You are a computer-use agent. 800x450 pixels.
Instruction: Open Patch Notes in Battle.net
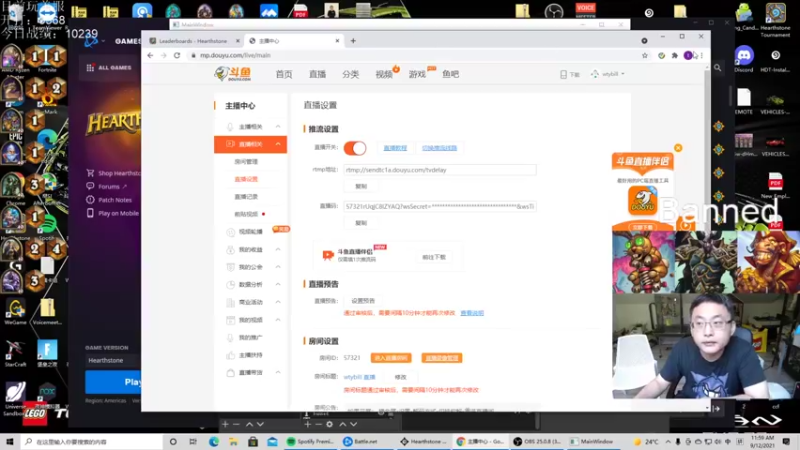(114, 200)
